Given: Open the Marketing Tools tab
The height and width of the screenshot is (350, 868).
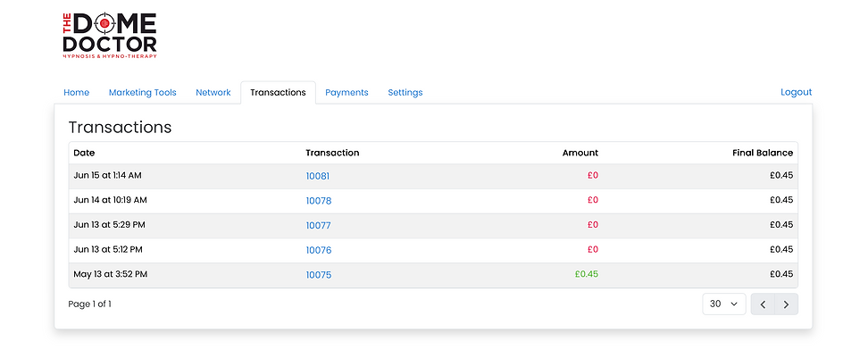Looking at the screenshot, I should click(x=142, y=93).
